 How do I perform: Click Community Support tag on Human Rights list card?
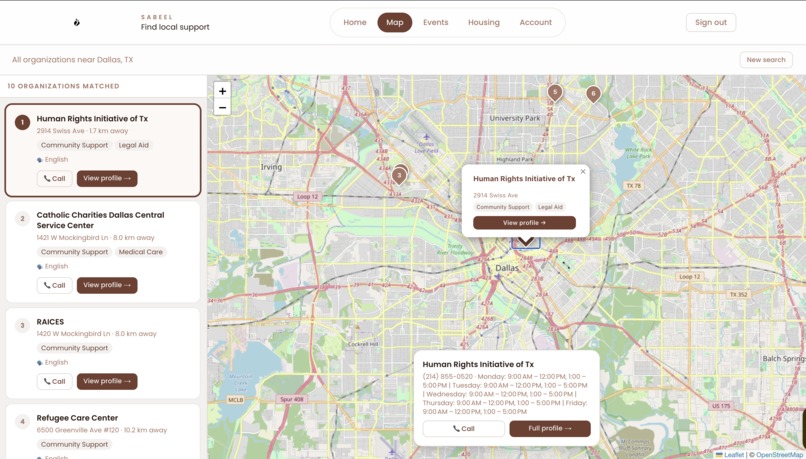point(75,145)
